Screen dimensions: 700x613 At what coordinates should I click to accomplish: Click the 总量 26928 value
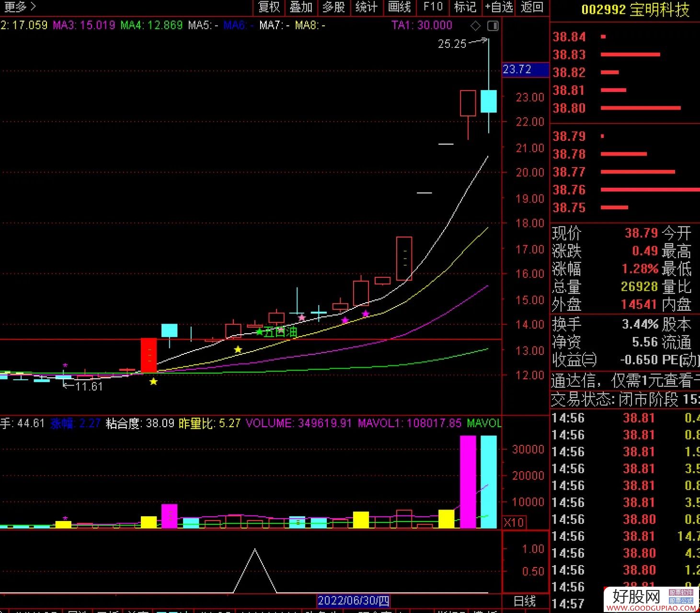[639, 286]
